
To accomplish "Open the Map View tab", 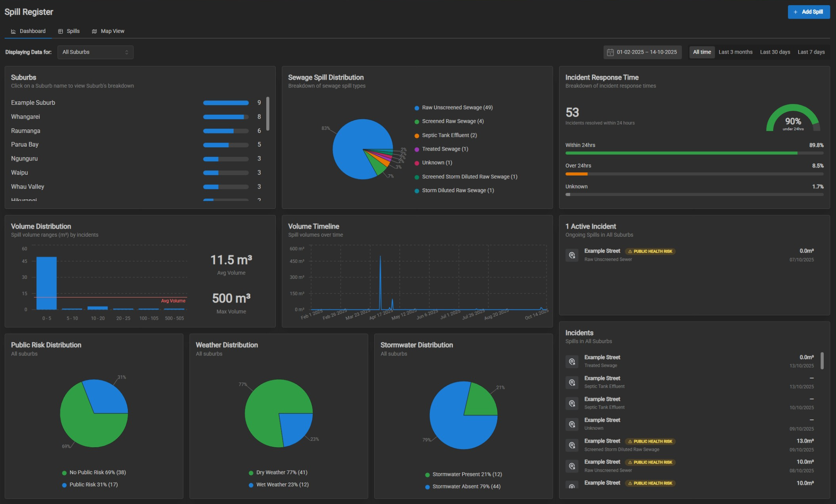I will coord(112,31).
